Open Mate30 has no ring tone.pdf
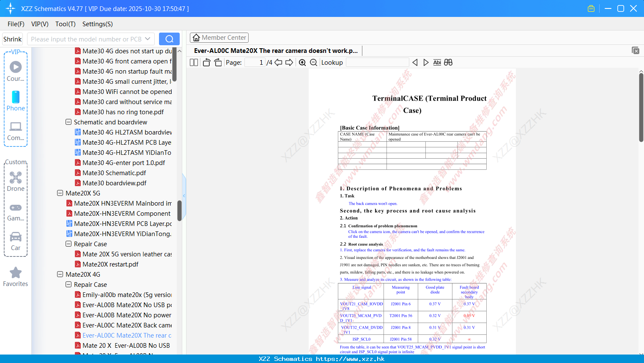Viewport: 644px width, 363px height. coord(123,112)
